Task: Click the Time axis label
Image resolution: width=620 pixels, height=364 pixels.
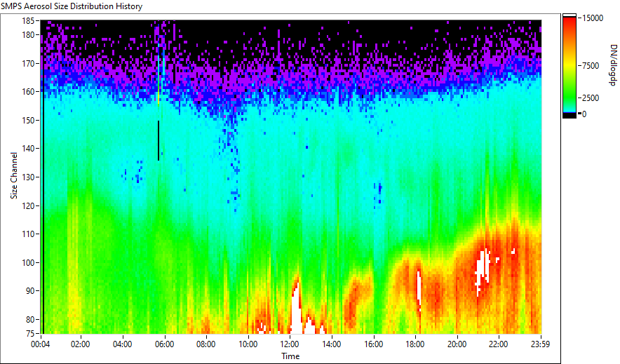Action: pyautogui.click(x=290, y=356)
